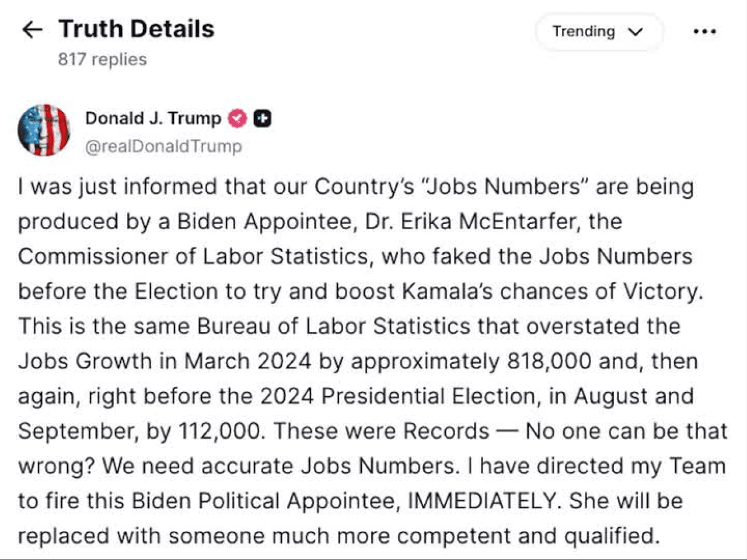
Task: Click the black plus badge beside name
Action: [263, 118]
